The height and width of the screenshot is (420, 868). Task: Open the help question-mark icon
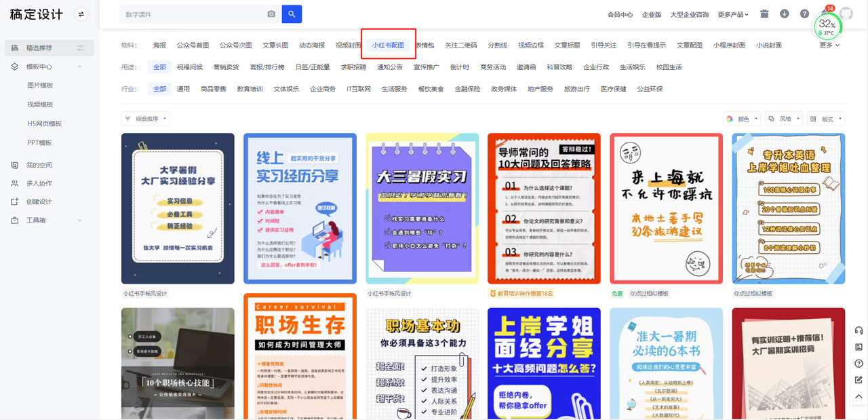pos(804,13)
